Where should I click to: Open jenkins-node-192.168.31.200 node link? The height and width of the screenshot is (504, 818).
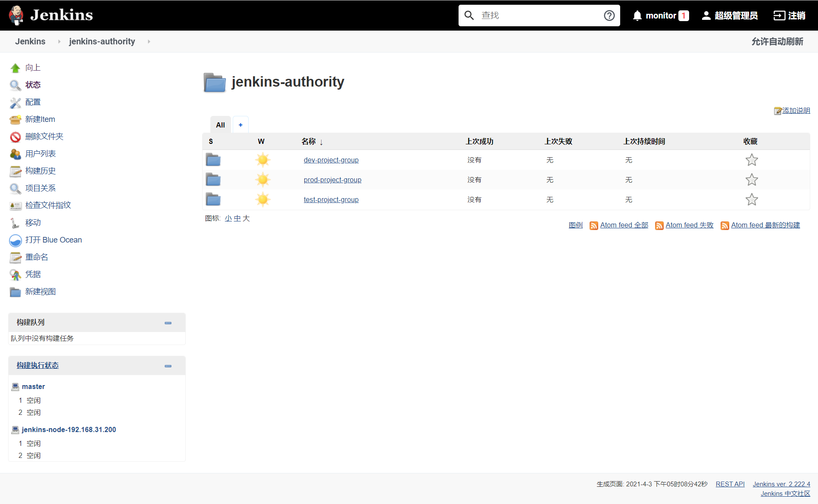(69, 429)
